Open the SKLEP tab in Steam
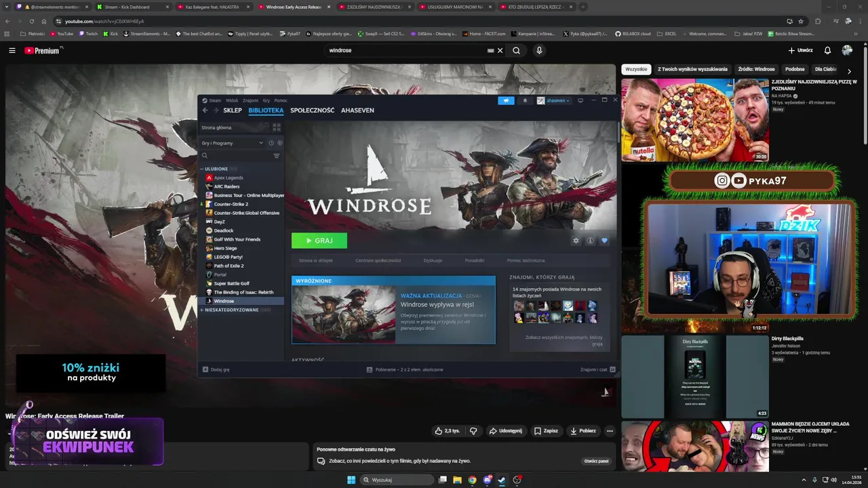868x488 pixels. [x=233, y=110]
